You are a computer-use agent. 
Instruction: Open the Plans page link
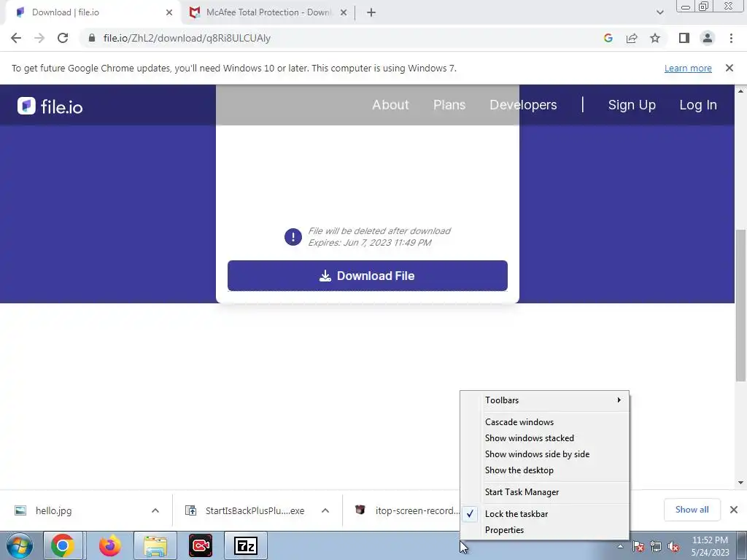(449, 105)
